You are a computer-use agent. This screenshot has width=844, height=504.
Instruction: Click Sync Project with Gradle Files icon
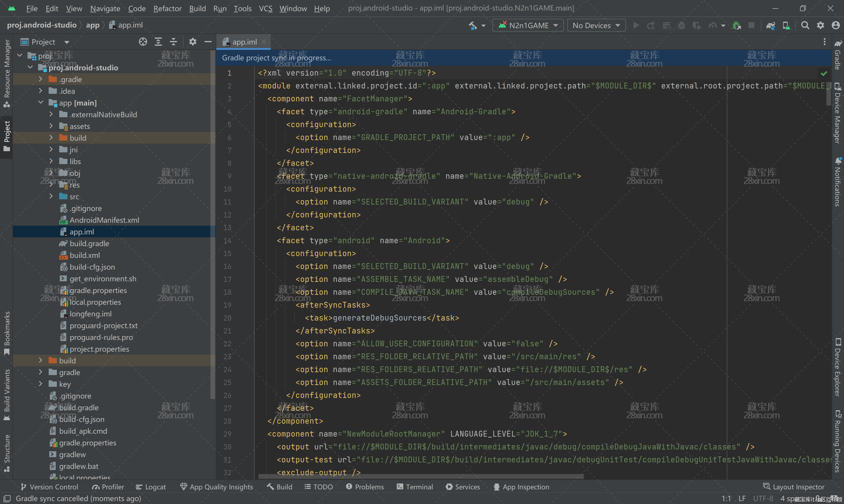[x=770, y=25]
